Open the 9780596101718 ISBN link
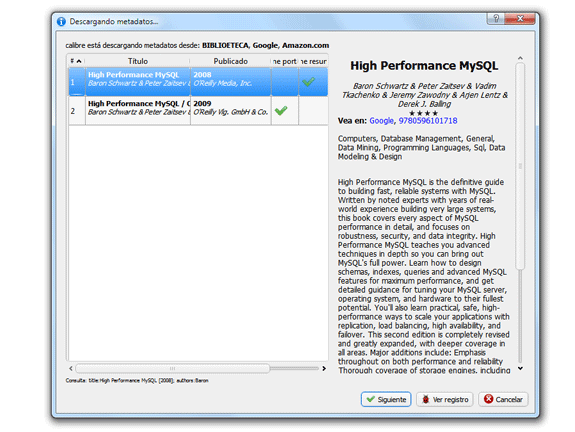575x432 pixels. coord(428,121)
